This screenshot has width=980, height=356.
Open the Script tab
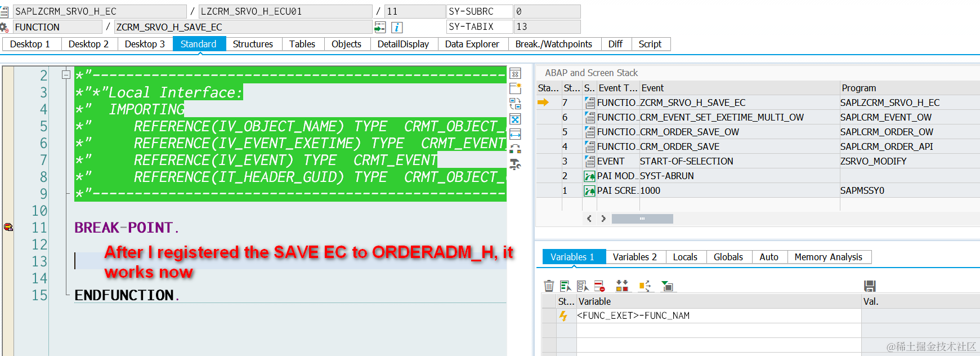[x=651, y=44]
